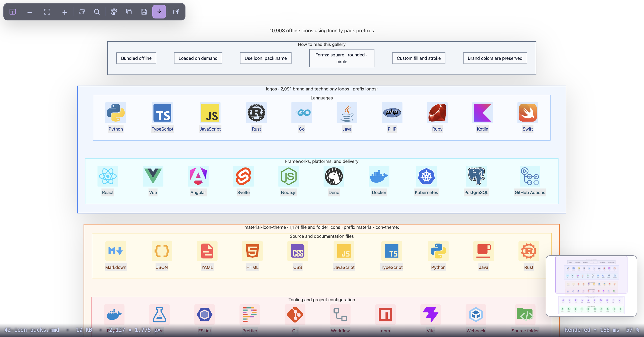Select the React atom logo
The image size is (644, 337).
coord(108,176)
